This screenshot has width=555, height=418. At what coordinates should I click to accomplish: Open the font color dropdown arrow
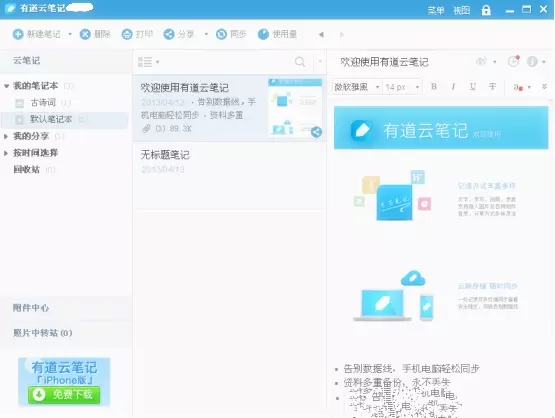click(x=529, y=87)
